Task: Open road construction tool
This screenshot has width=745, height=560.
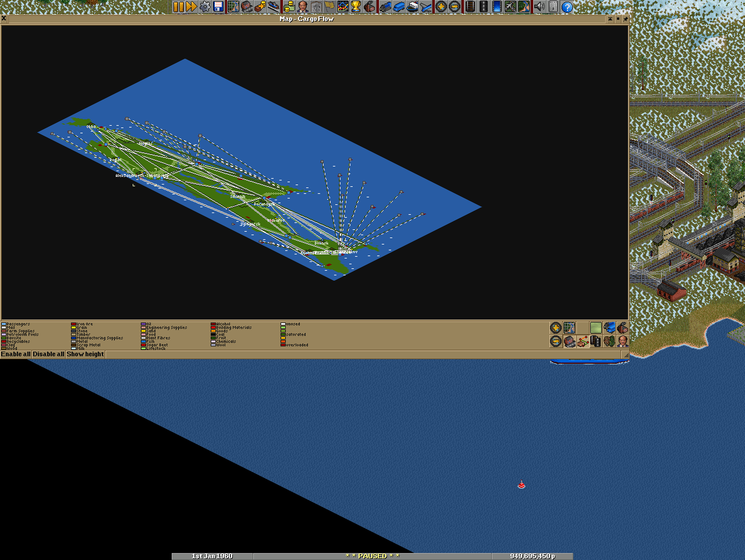Action: click(484, 7)
